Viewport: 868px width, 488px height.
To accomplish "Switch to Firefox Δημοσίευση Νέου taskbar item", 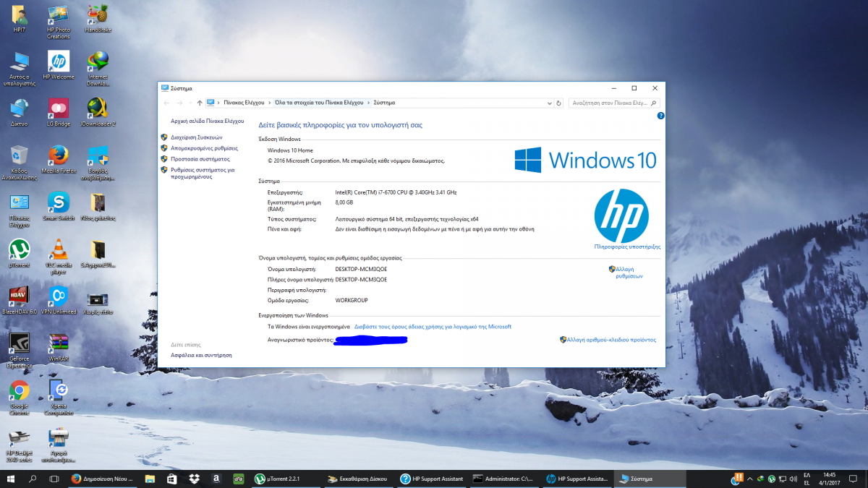I will point(103,479).
